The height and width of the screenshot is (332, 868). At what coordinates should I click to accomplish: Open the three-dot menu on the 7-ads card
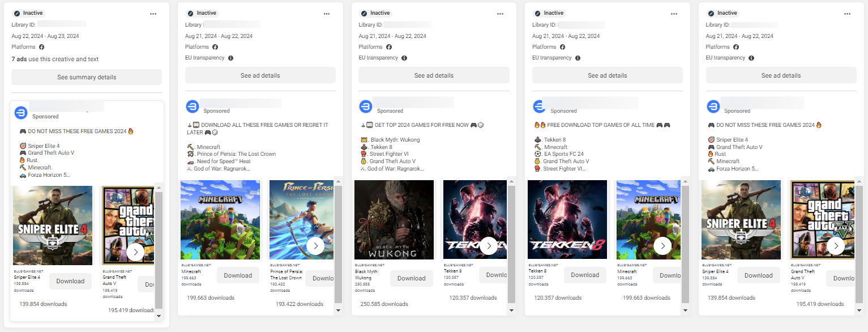click(153, 14)
